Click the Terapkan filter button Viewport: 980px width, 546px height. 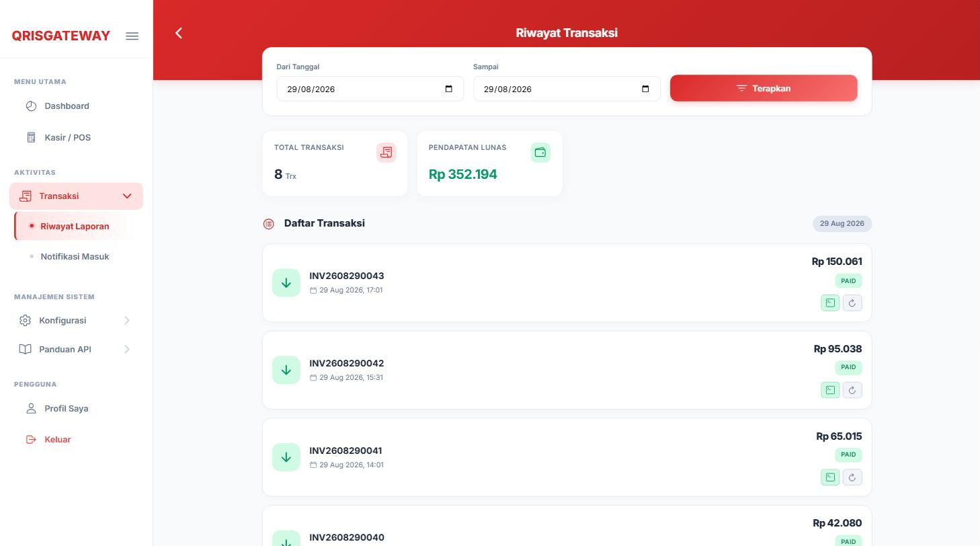pyautogui.click(x=764, y=88)
